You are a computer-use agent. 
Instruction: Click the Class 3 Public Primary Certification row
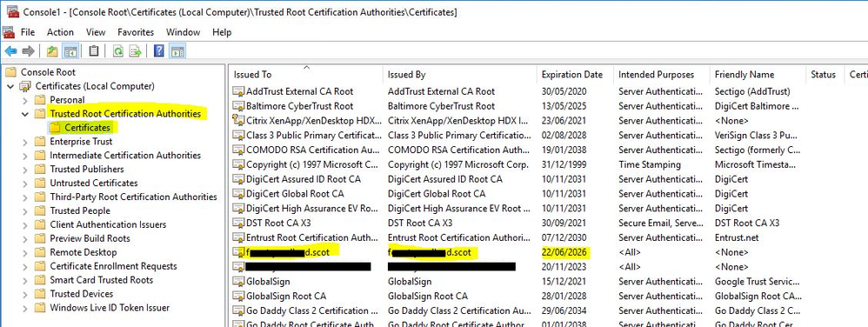click(x=547, y=135)
